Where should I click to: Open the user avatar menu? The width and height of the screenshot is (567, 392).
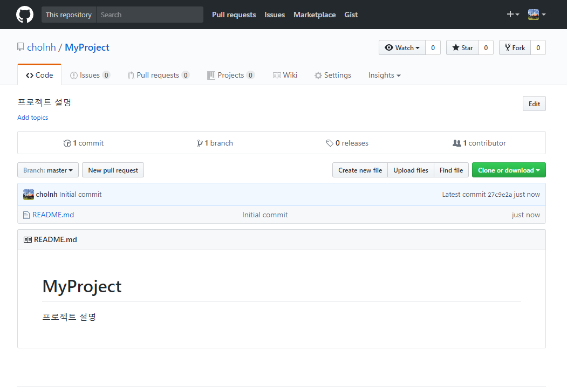click(537, 15)
